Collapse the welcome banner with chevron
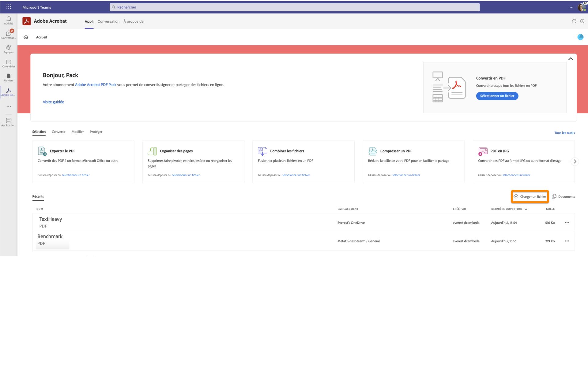This screenshot has width=588, height=366. 571,59
